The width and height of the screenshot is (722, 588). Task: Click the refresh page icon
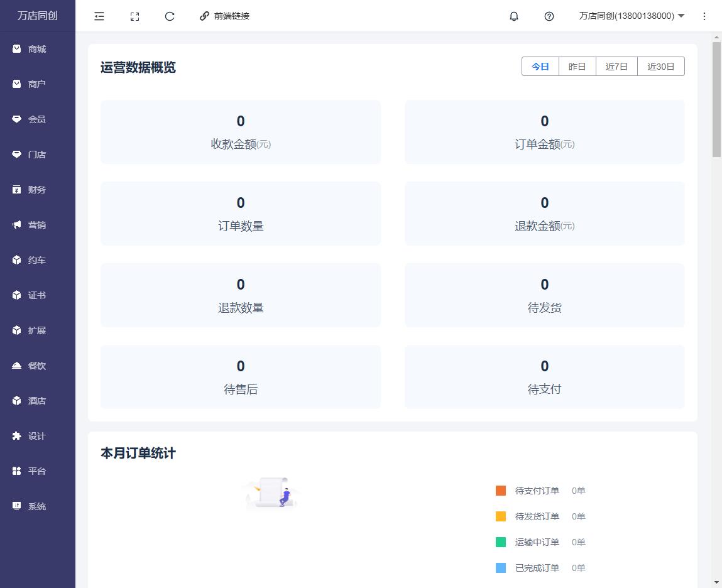pyautogui.click(x=170, y=16)
